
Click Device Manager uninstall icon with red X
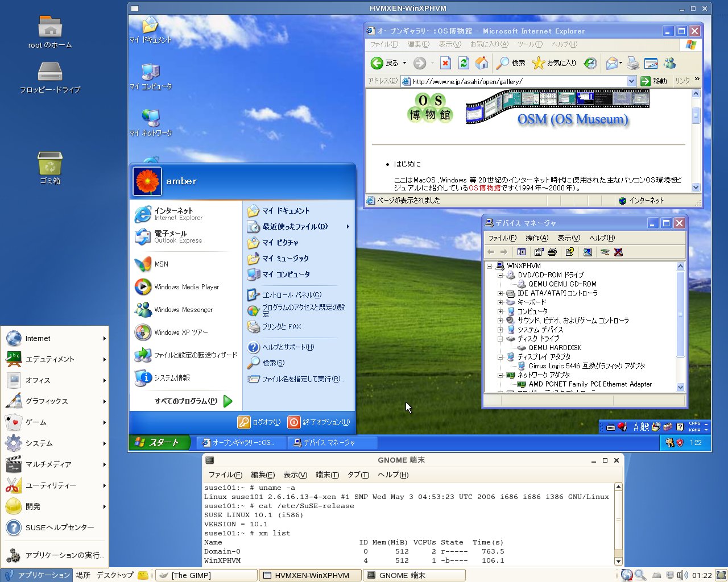619,252
